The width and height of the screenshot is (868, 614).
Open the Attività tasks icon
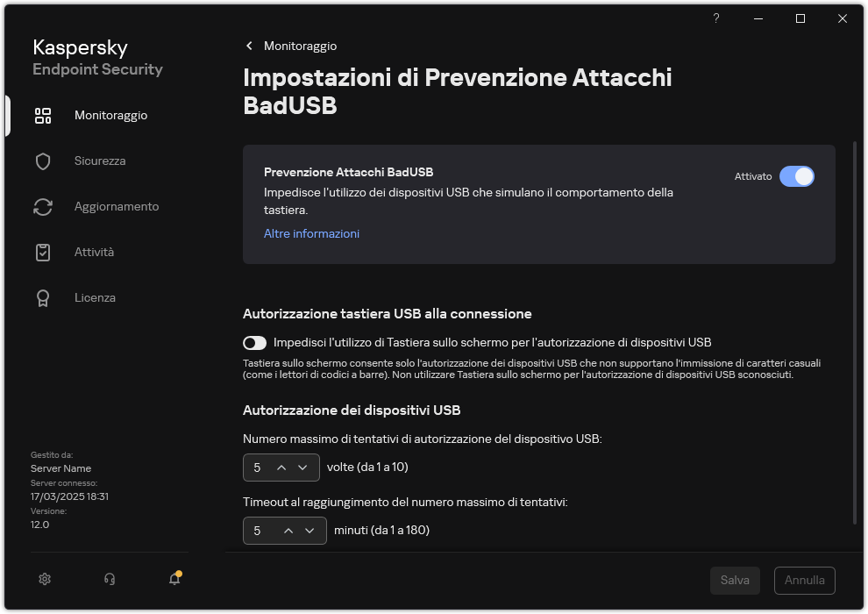pyautogui.click(x=43, y=252)
